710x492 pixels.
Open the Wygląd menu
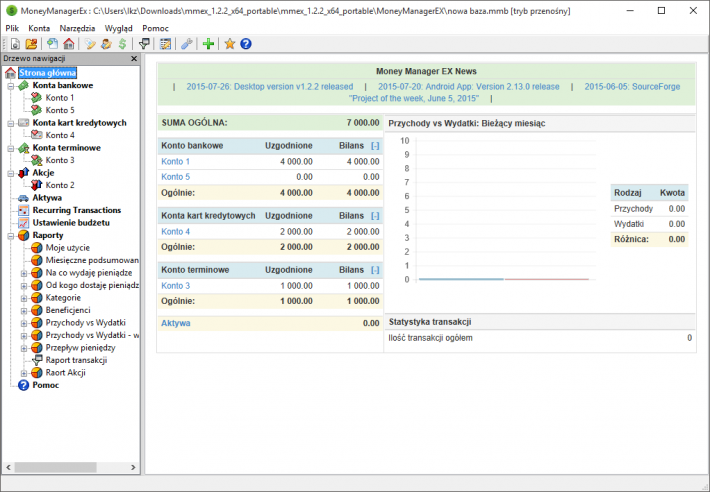click(x=119, y=28)
